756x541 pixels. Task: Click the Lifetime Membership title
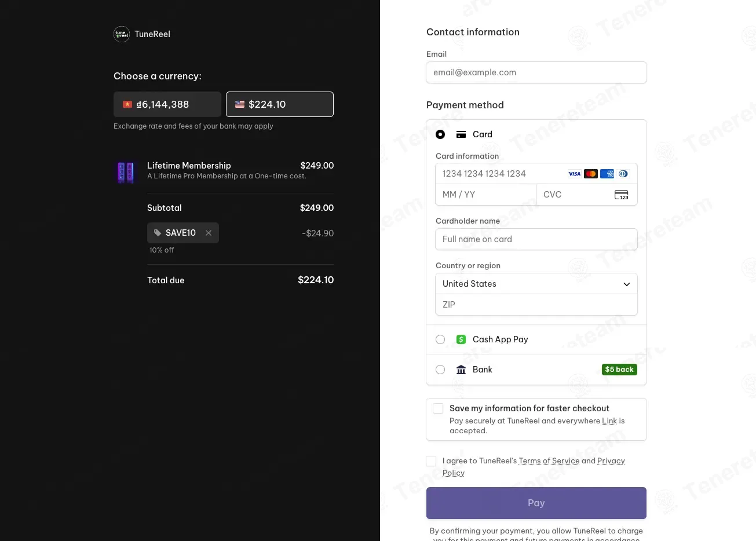[x=189, y=166]
